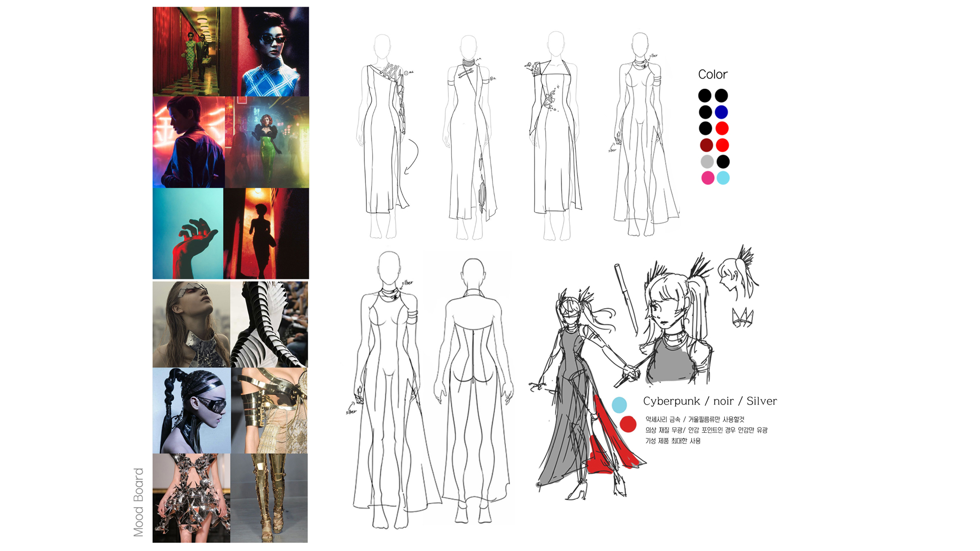Choose the pink swatch in Color palette
Image resolution: width=980 pixels, height=551 pixels.
pos(707,178)
